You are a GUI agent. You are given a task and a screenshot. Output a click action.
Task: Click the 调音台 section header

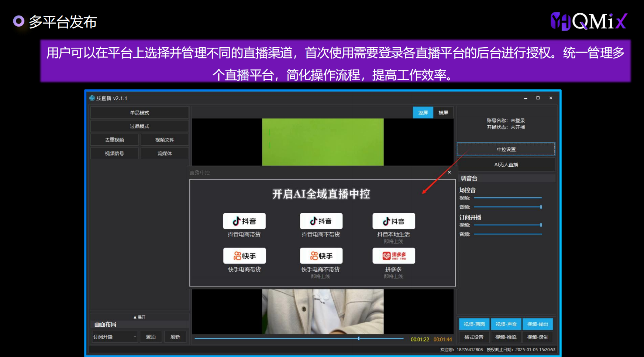(x=469, y=178)
